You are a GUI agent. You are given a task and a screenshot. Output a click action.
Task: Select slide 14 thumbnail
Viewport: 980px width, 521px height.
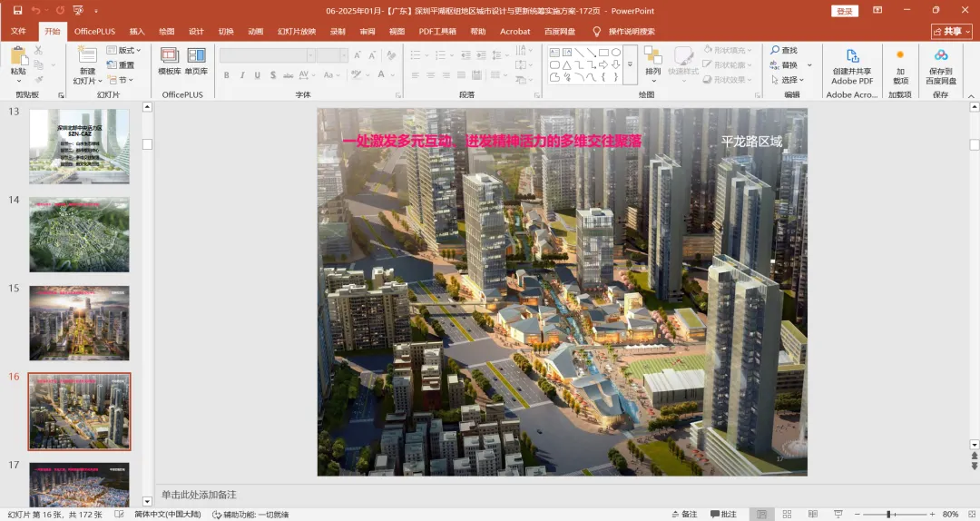(79, 234)
